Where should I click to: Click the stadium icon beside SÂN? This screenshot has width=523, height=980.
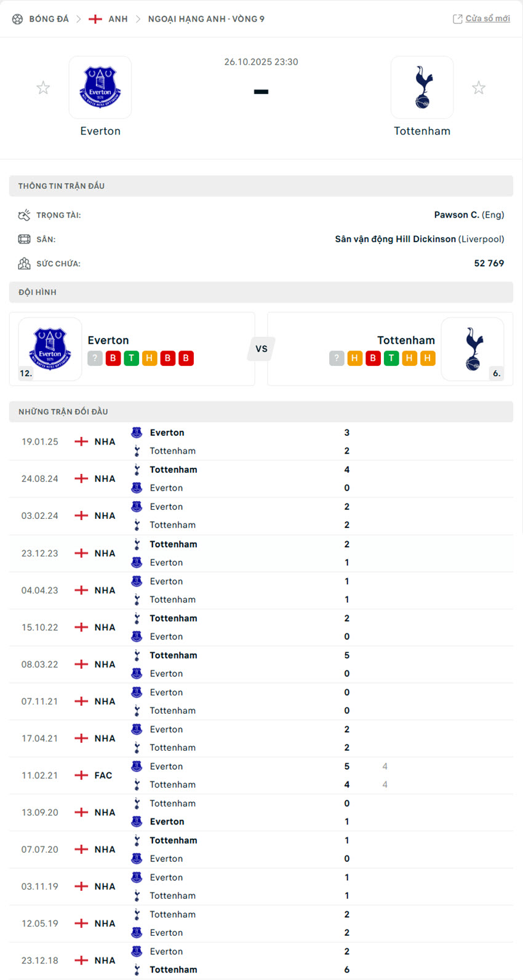point(24,239)
